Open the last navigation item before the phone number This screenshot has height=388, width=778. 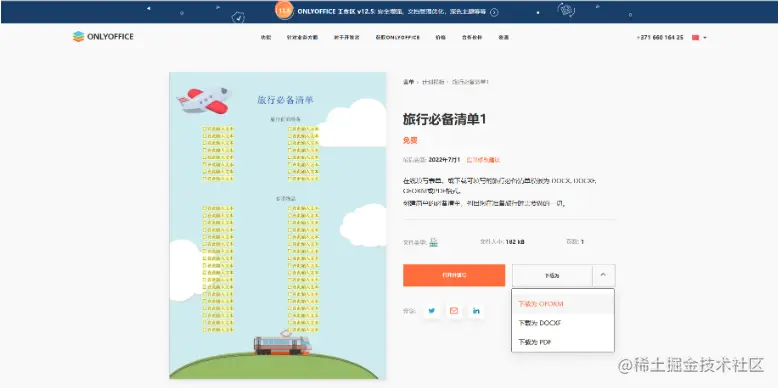click(x=504, y=37)
